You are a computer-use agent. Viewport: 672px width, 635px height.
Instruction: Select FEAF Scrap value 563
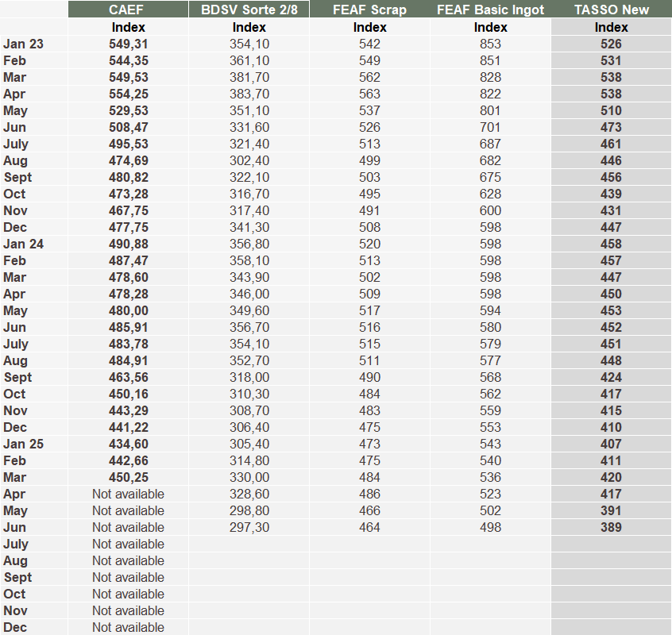pos(370,94)
